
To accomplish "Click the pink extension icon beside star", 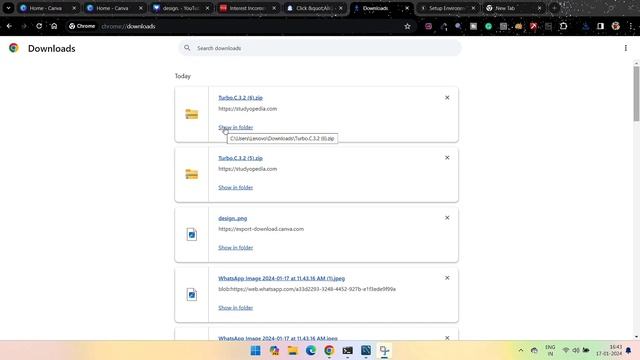I will 428,26.
